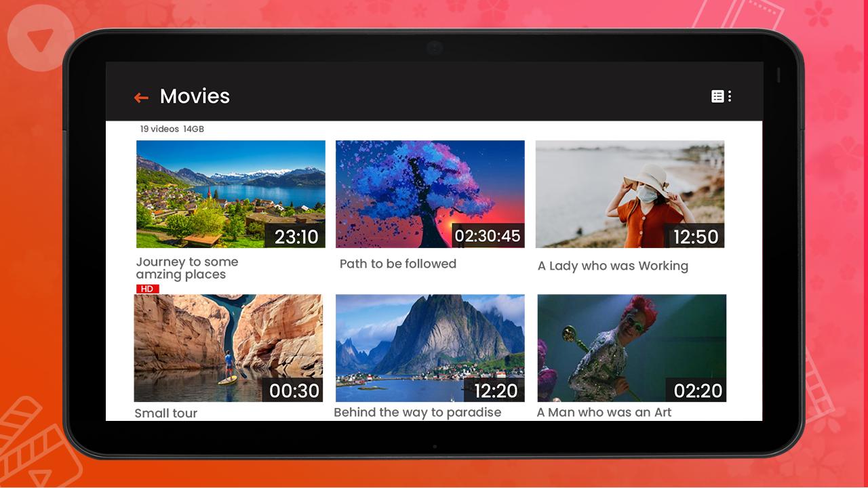Switch layout with list view icon

click(717, 96)
